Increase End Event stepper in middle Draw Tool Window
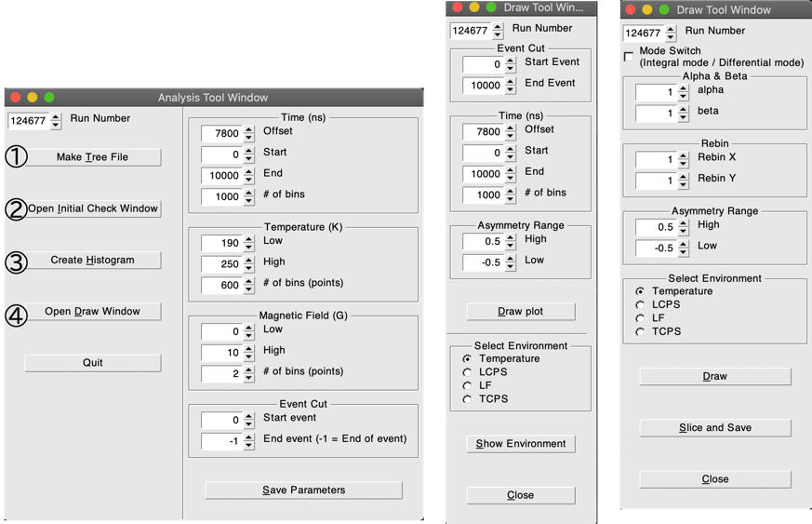This screenshot has height=524, width=812. click(511, 81)
